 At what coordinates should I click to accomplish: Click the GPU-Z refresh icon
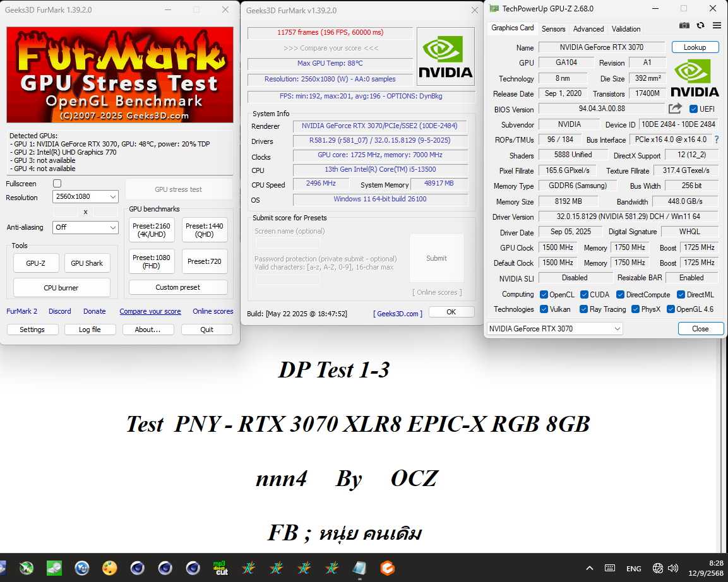click(x=700, y=25)
